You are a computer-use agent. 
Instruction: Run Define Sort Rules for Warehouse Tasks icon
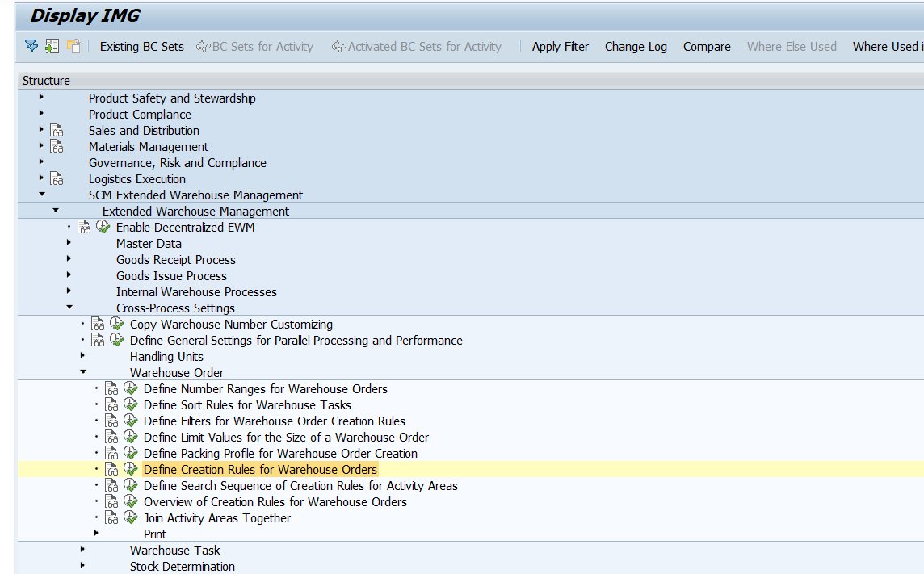131,405
